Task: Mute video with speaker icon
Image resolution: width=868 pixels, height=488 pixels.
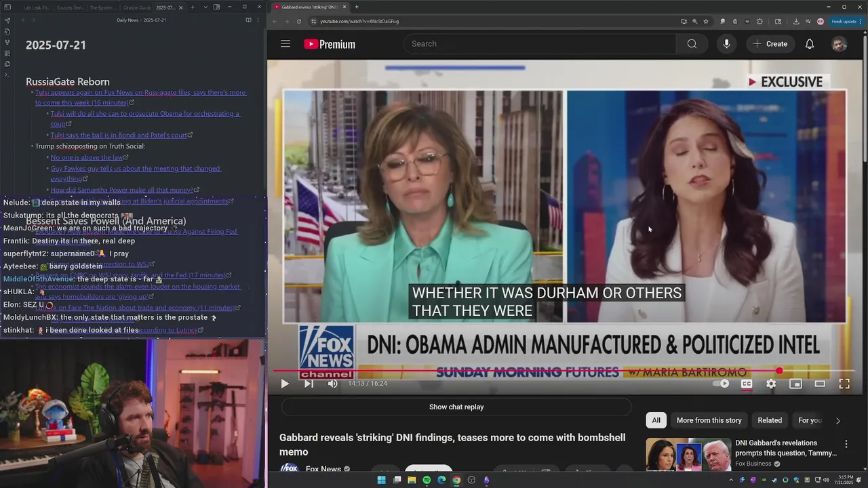Action: pos(332,384)
